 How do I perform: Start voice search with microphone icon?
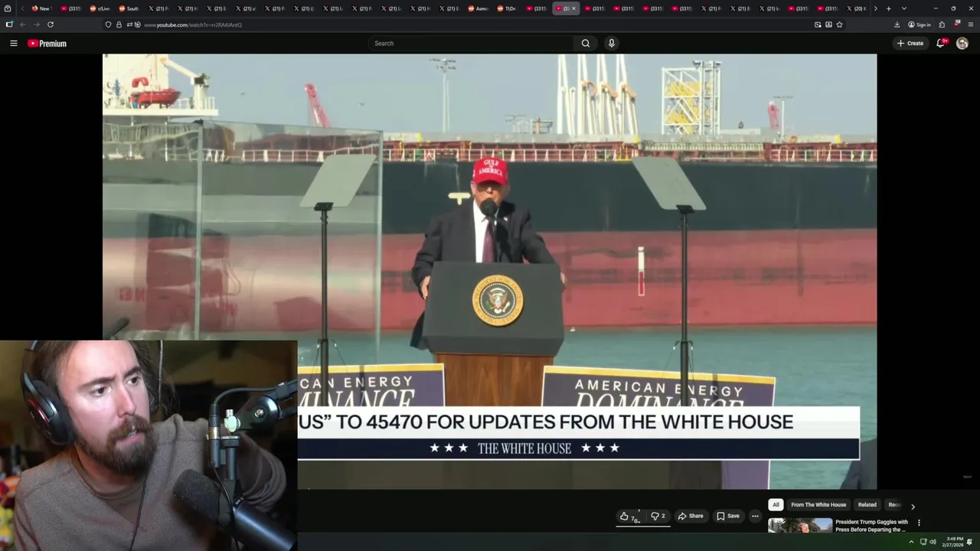tap(611, 44)
